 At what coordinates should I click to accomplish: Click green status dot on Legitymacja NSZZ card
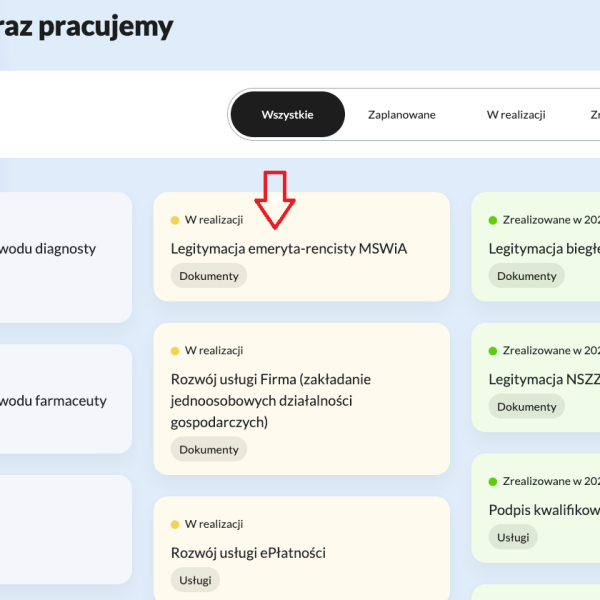tap(493, 351)
